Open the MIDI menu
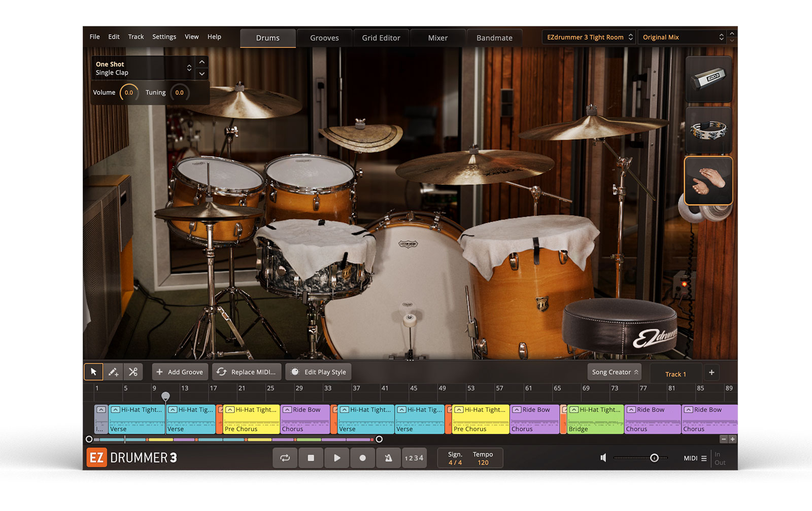This screenshot has width=812, height=511. [x=695, y=458]
